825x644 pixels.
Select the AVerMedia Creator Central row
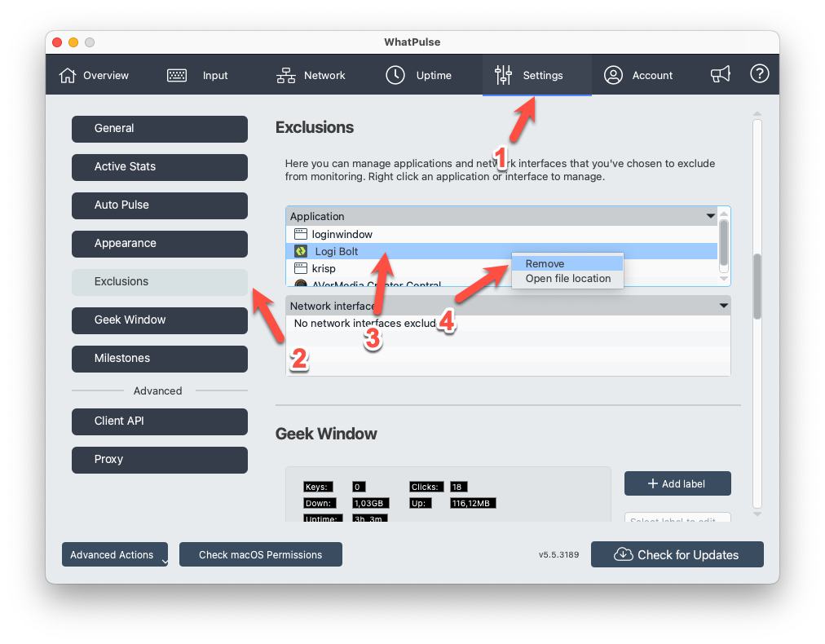coord(502,283)
